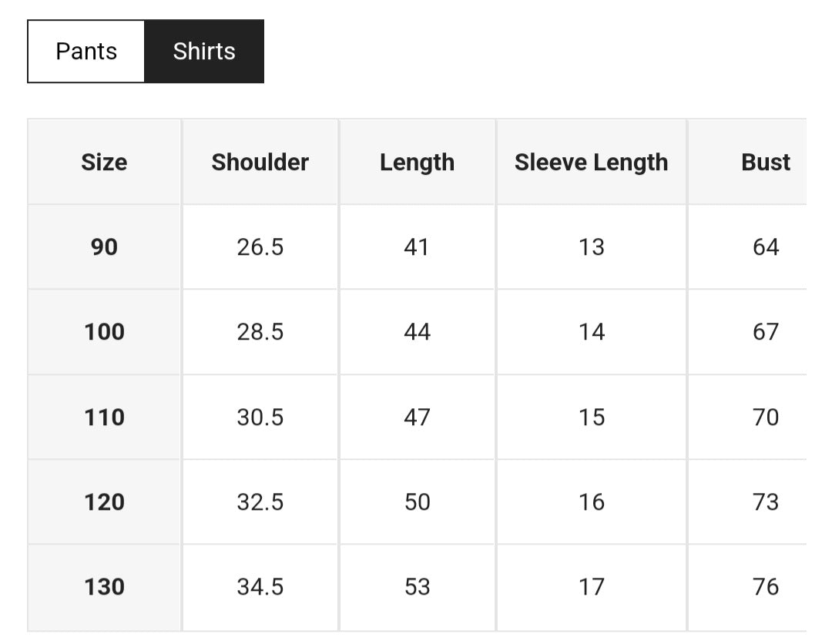This screenshot has width=832, height=644.
Task: Switch to the Pants tab
Action: click(x=86, y=52)
